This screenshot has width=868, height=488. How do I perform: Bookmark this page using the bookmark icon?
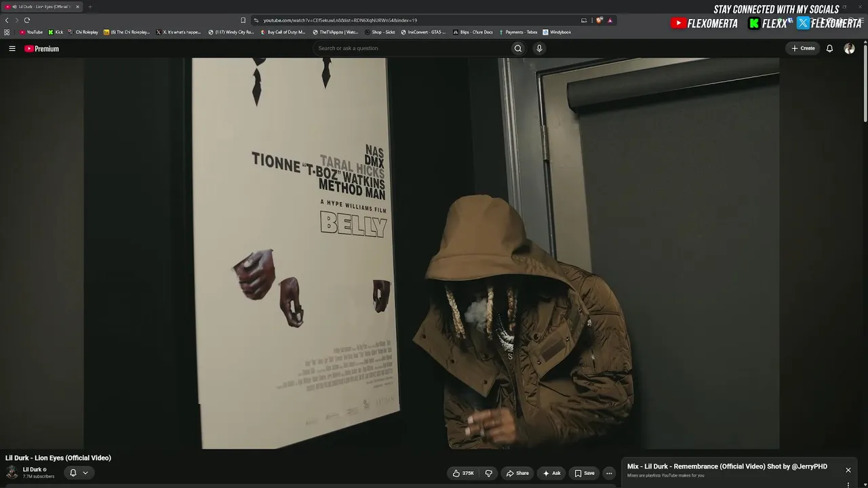(243, 20)
